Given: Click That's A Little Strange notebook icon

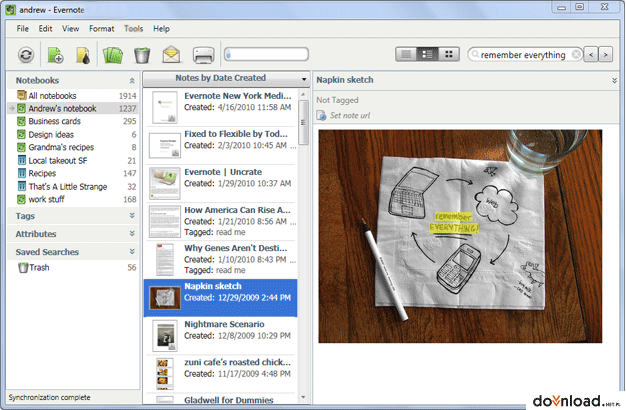Looking at the screenshot, I should 22,186.
